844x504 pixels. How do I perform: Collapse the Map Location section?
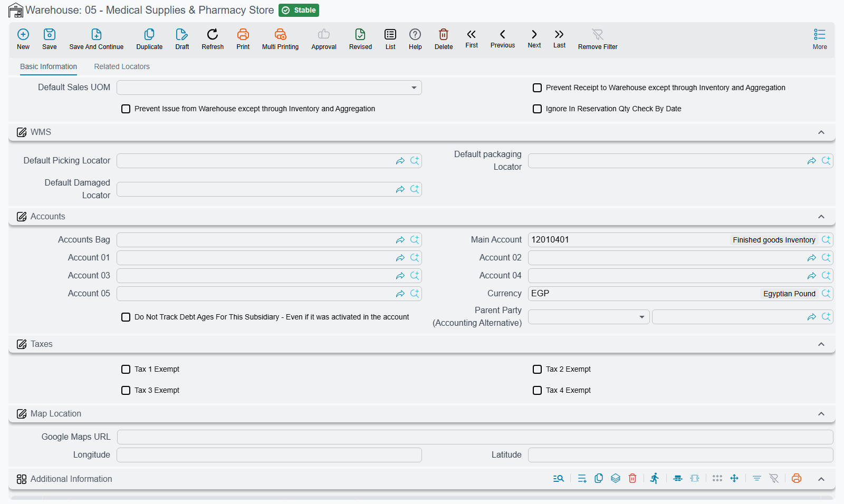coord(821,414)
